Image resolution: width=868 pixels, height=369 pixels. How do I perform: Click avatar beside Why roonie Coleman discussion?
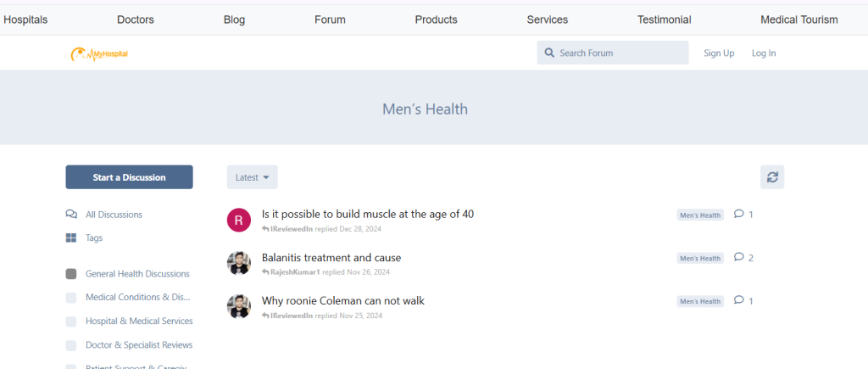click(239, 306)
